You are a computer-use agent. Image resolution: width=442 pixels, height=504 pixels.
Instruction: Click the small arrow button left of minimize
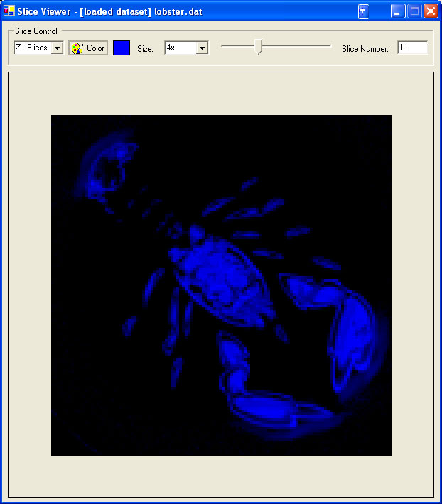pyautogui.click(x=363, y=11)
